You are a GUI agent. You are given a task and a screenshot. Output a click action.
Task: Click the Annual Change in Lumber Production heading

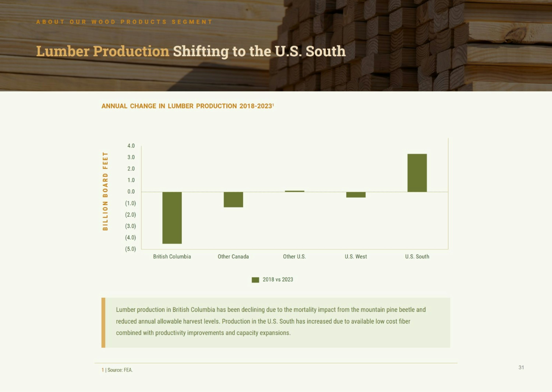(187, 106)
